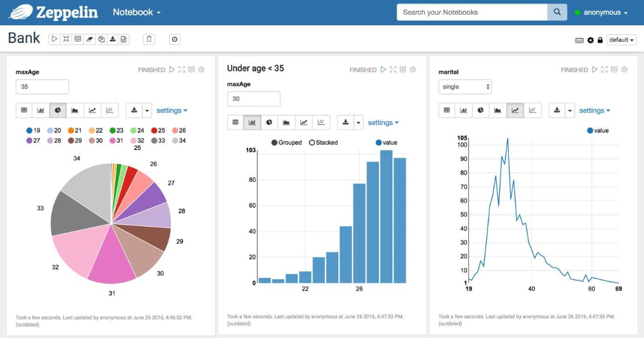644x338 pixels.
Task: Choose scatter chart icon in marital paragraph
Action: 532,110
